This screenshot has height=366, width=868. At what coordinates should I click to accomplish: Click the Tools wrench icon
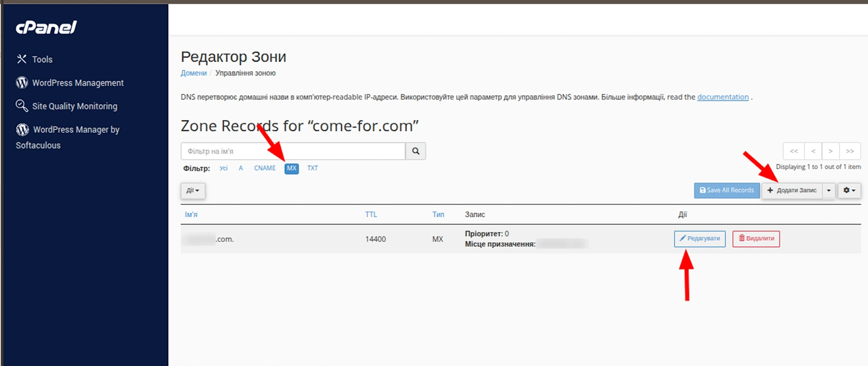22,59
